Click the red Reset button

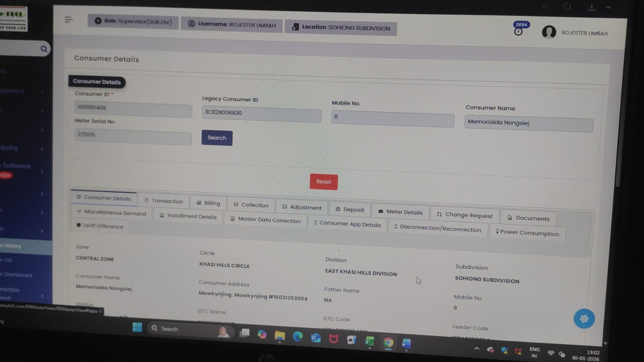click(x=323, y=182)
